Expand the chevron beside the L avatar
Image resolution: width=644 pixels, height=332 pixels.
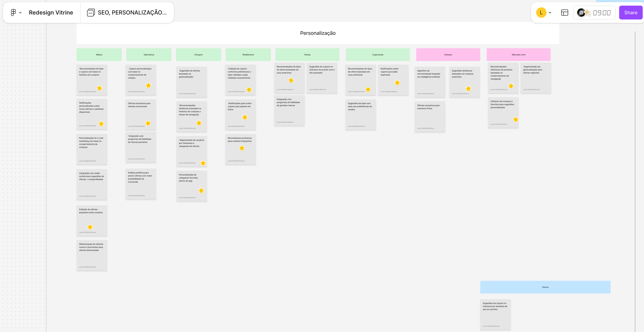tap(550, 13)
